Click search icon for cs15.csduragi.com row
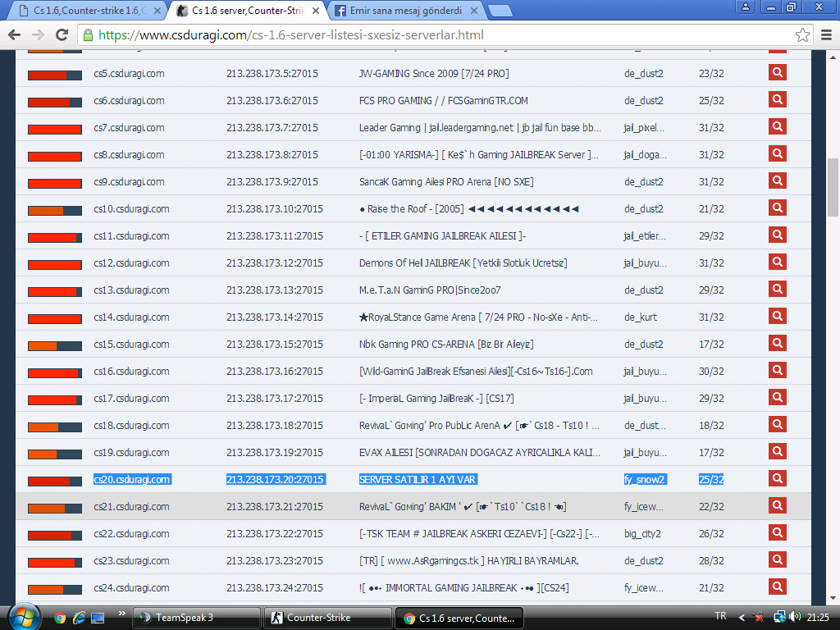This screenshot has height=630, width=840. pyautogui.click(x=778, y=343)
